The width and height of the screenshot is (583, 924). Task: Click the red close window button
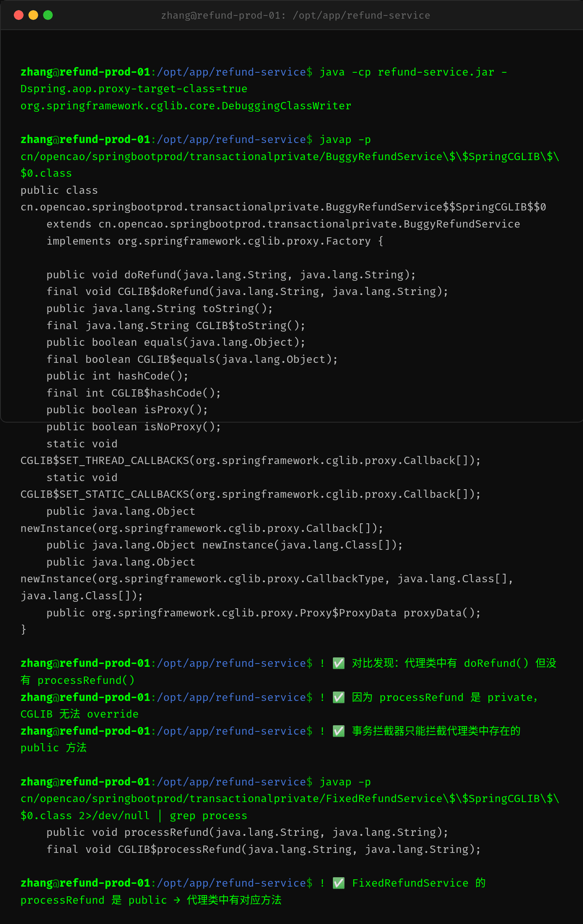pyautogui.click(x=19, y=15)
